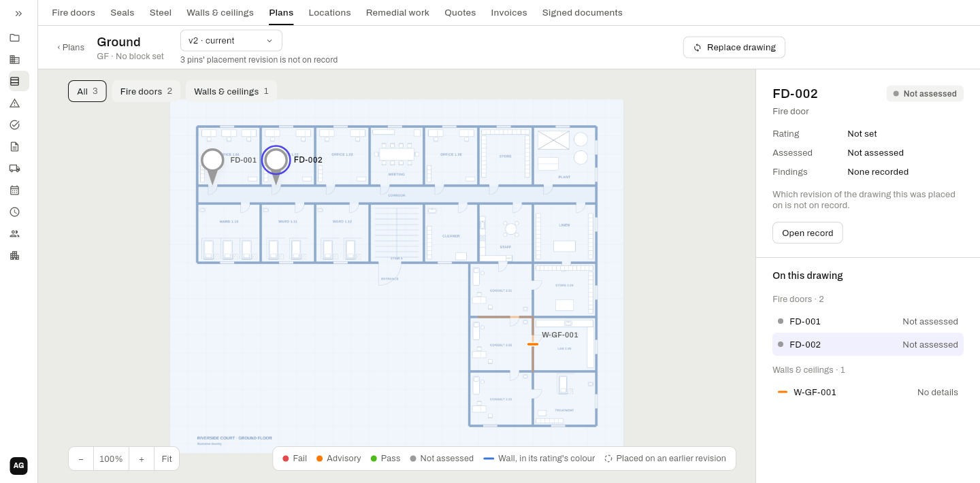Click the selected FD-002 pin on plan

point(276,162)
